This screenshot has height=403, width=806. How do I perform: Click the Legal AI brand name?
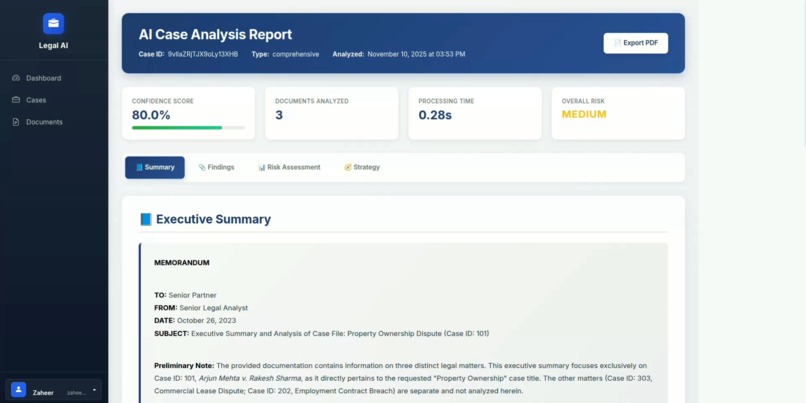pyautogui.click(x=53, y=45)
